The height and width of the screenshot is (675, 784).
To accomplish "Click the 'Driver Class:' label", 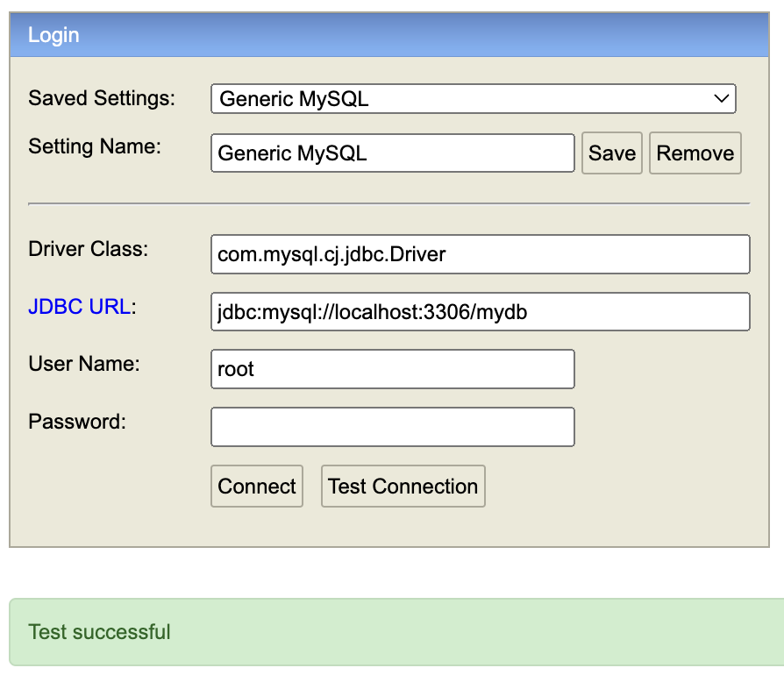I will [x=88, y=249].
